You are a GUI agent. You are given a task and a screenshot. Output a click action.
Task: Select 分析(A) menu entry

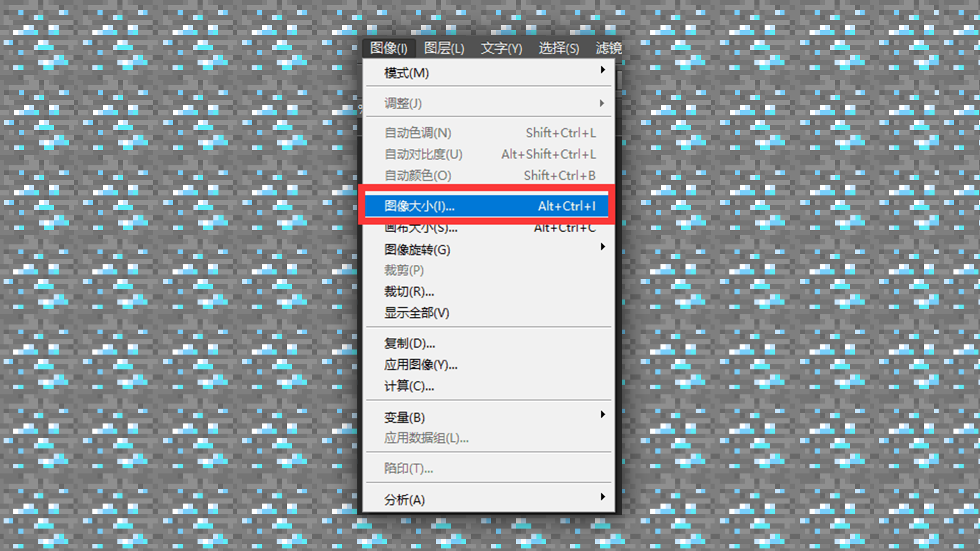click(487, 500)
